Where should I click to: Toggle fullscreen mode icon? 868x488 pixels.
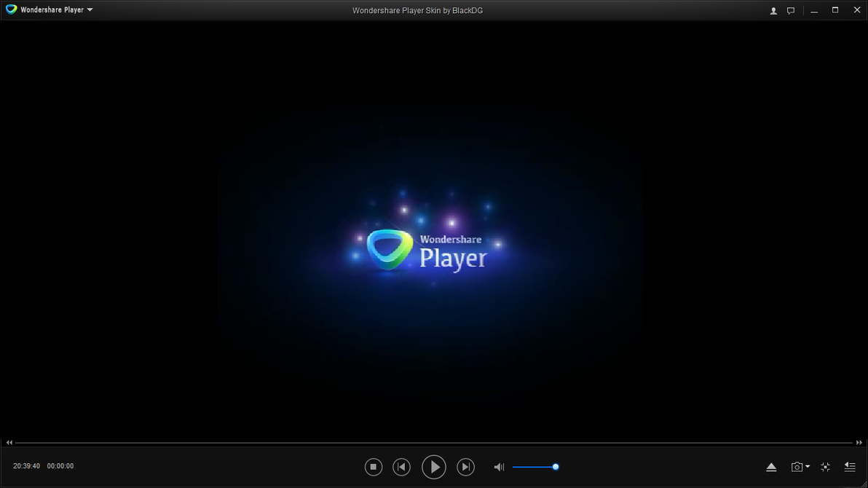(x=825, y=467)
